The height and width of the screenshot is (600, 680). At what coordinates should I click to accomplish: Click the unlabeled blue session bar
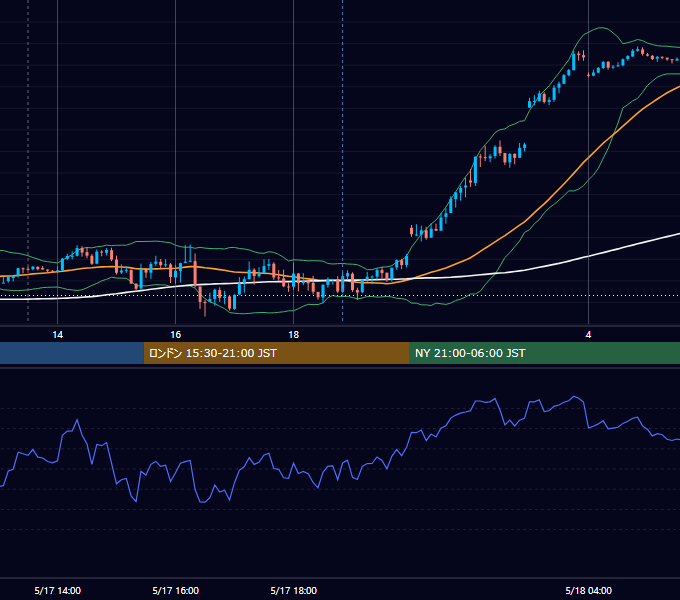(72, 353)
